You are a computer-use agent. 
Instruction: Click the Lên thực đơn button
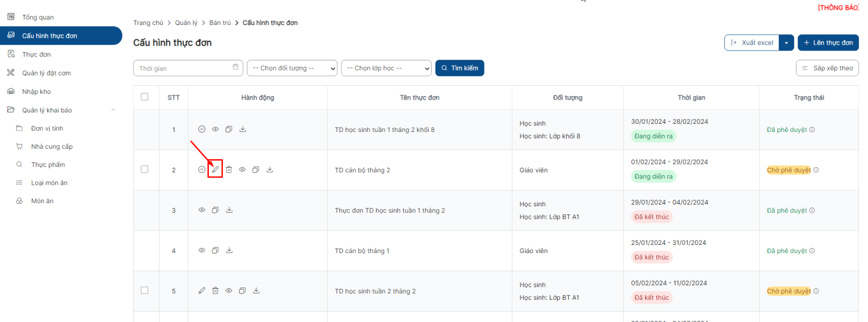[828, 43]
